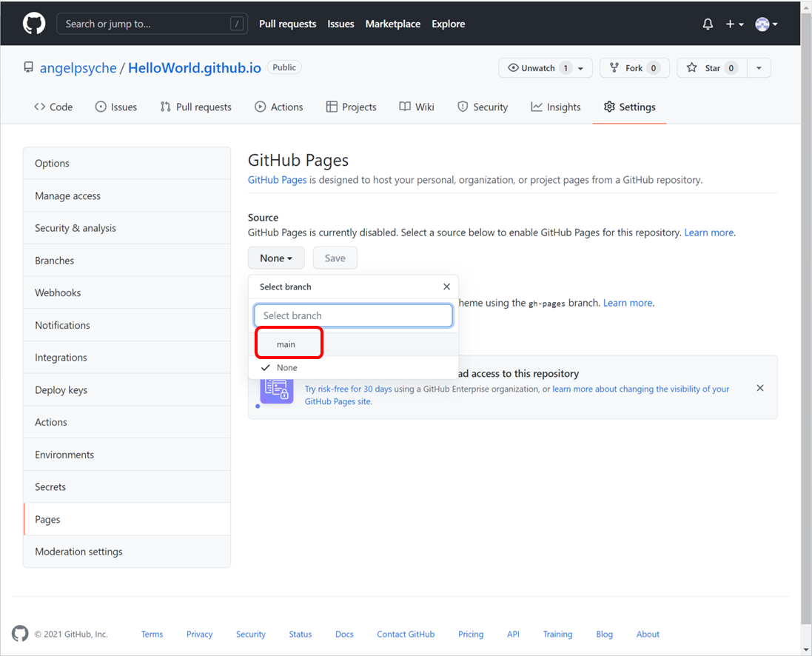
Task: Open the Fork count badge
Action: pyautogui.click(x=653, y=68)
